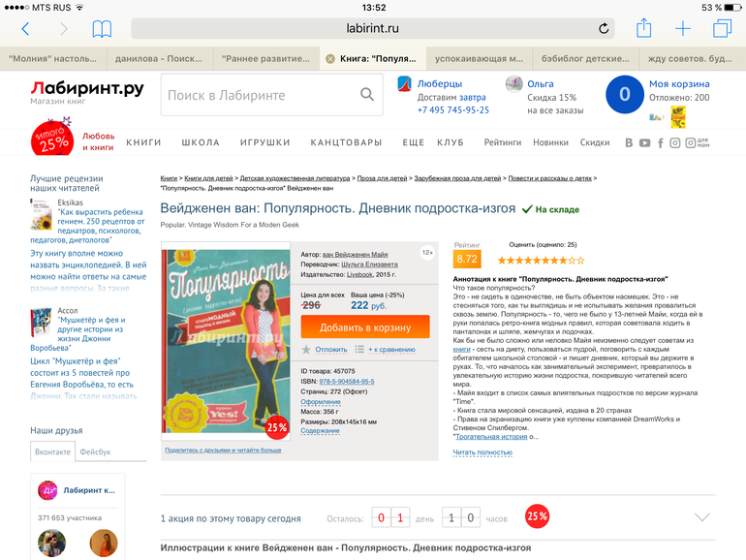This screenshot has width=746, height=560.
Task: Click the search magnifier in Лабиринт search
Action: click(x=367, y=94)
